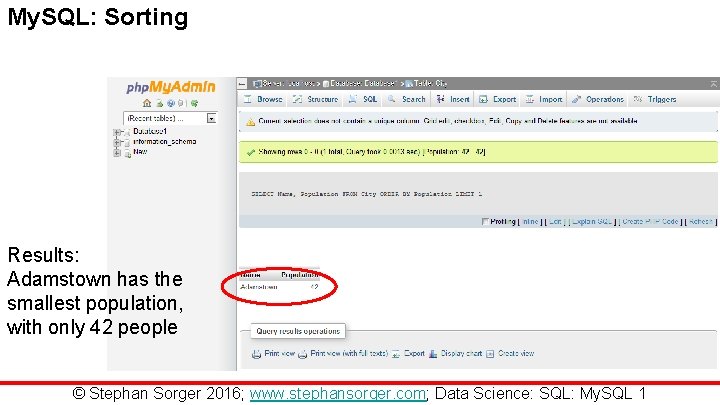Screen dimensions: 720x405
Task: Click the Insert tab icon
Action: 440,99
